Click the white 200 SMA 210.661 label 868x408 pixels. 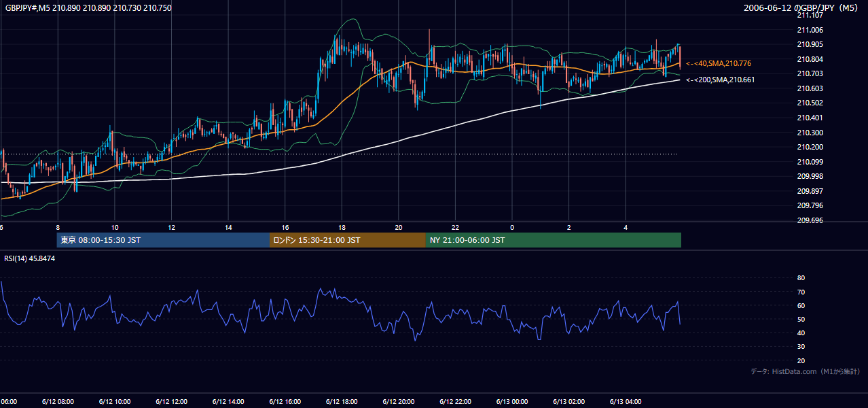[720, 80]
